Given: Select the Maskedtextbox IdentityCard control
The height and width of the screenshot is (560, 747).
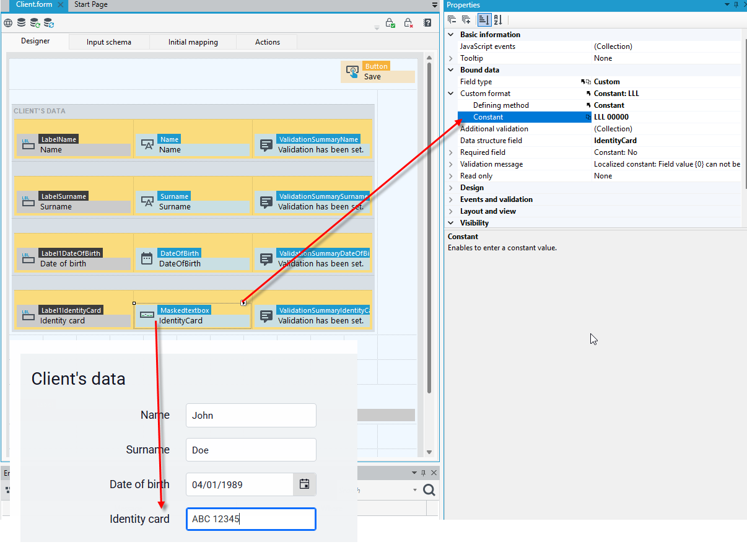Looking at the screenshot, I should 193,315.
